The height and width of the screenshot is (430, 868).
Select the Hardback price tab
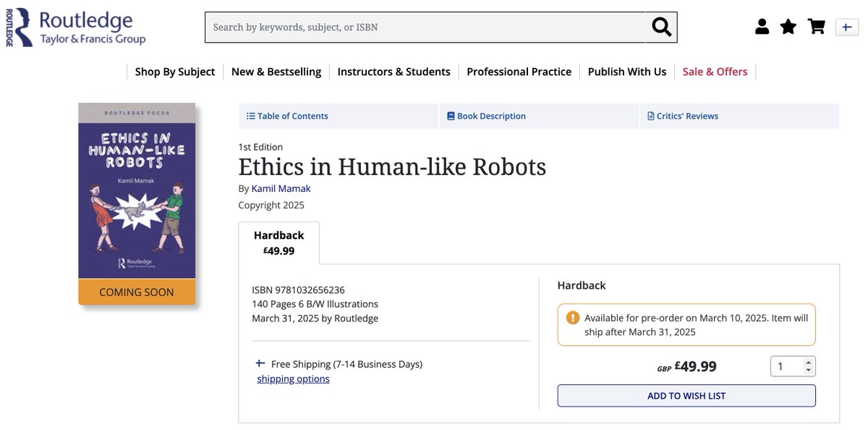click(x=279, y=240)
